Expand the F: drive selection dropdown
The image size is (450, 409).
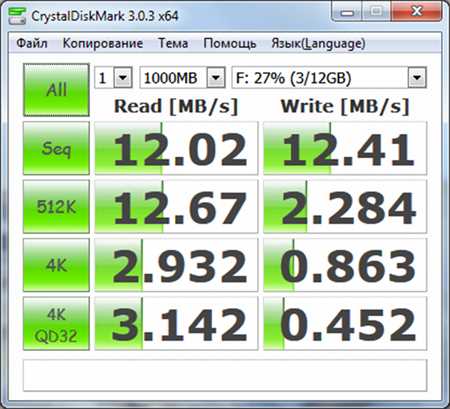click(x=417, y=78)
